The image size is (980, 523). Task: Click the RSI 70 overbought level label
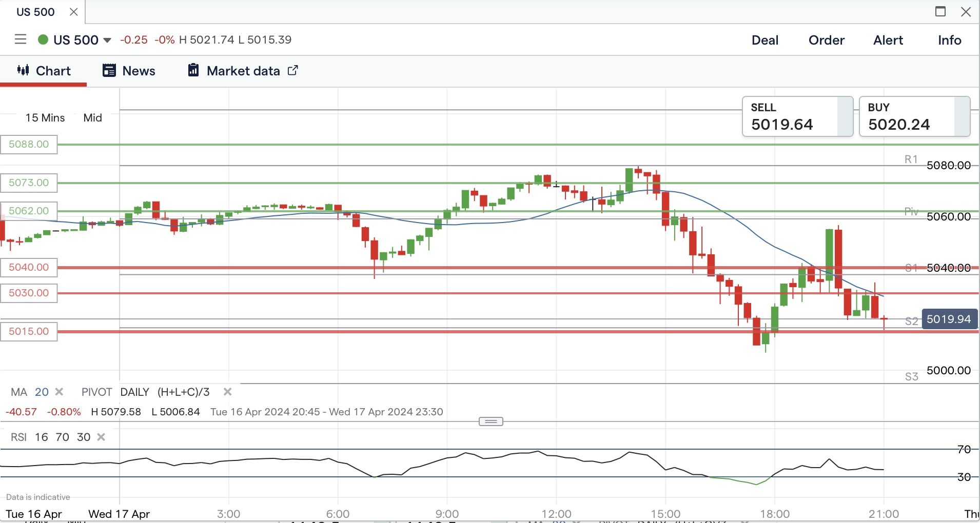pos(964,450)
